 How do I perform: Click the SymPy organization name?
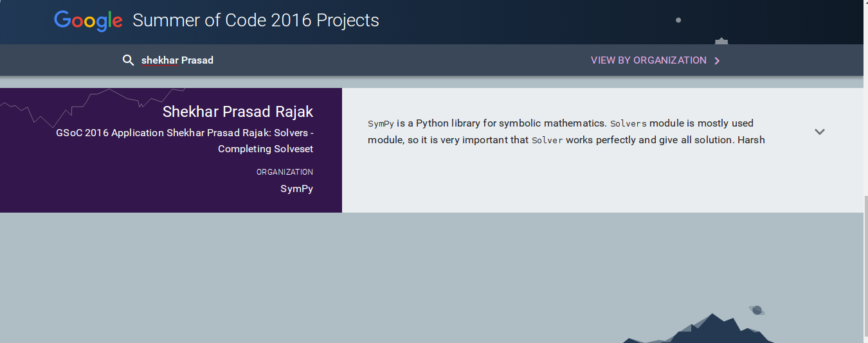pyautogui.click(x=296, y=189)
